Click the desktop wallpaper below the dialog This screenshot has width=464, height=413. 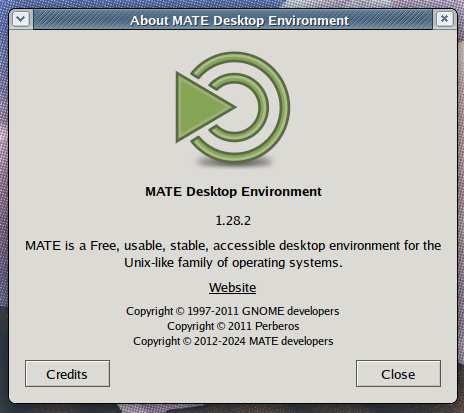pyautogui.click(x=233, y=409)
